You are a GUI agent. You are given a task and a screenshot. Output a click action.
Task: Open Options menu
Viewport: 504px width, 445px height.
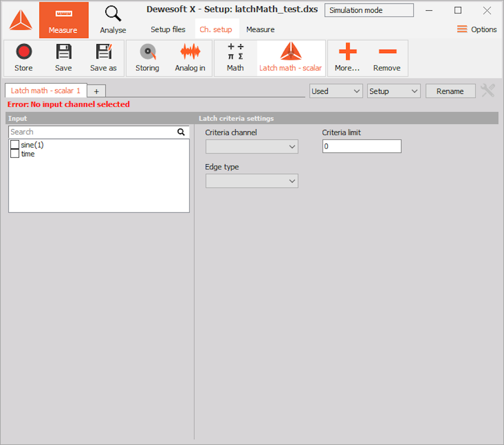(x=476, y=30)
